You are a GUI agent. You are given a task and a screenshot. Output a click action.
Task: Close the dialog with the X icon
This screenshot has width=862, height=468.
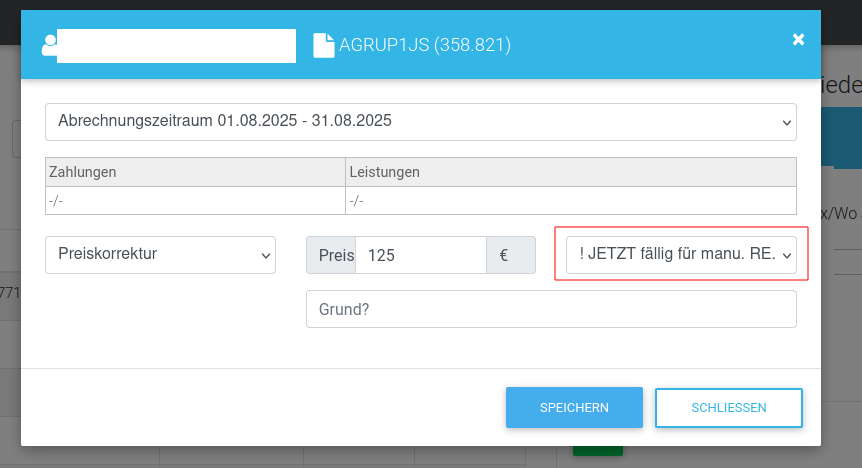click(x=798, y=40)
